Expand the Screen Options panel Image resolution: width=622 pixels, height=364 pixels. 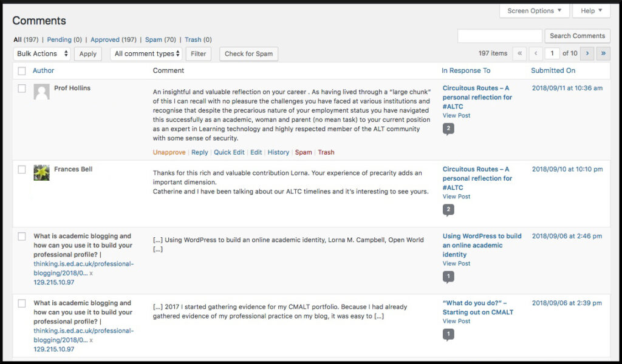click(x=535, y=11)
